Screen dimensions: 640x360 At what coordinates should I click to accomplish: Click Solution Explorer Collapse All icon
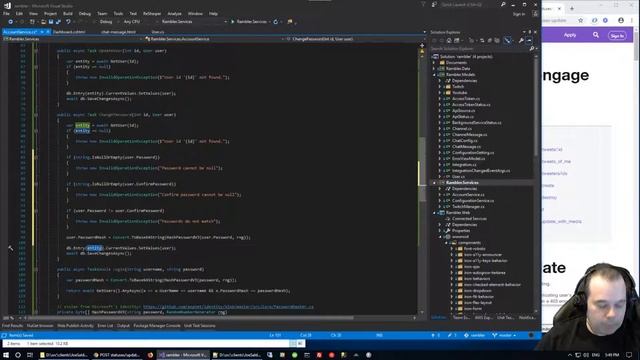coord(489,40)
